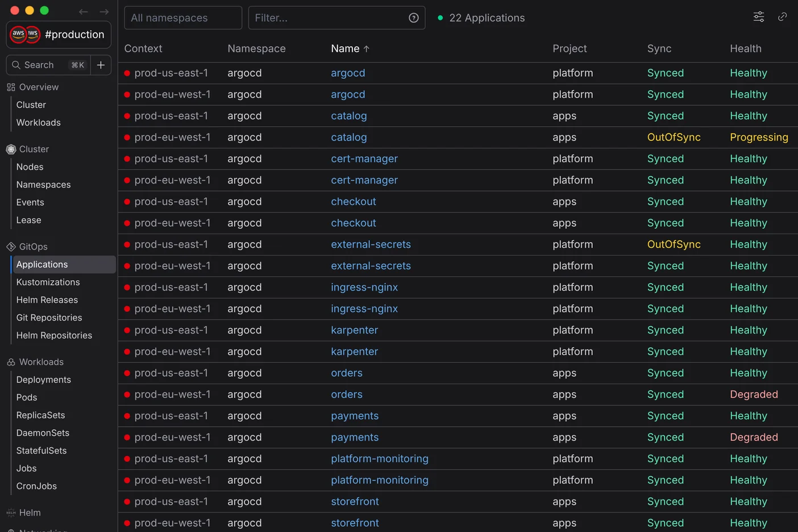Open Cluster under Overview

coord(31,105)
